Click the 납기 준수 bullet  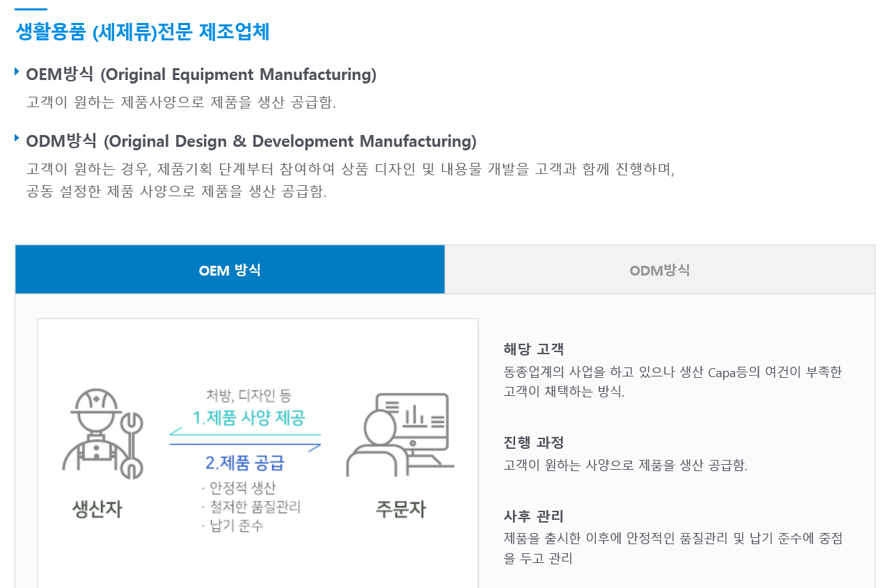point(232,525)
